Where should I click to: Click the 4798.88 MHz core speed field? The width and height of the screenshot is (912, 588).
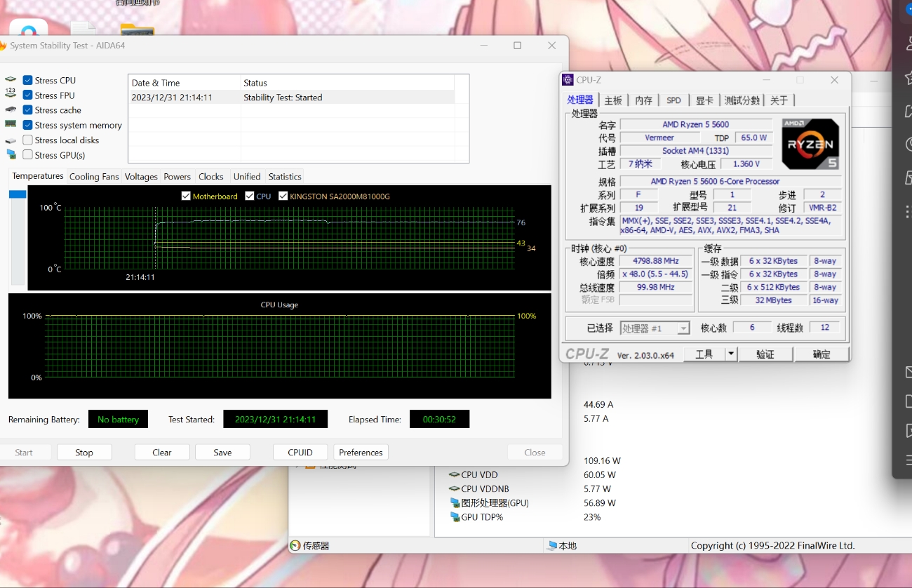(x=656, y=261)
